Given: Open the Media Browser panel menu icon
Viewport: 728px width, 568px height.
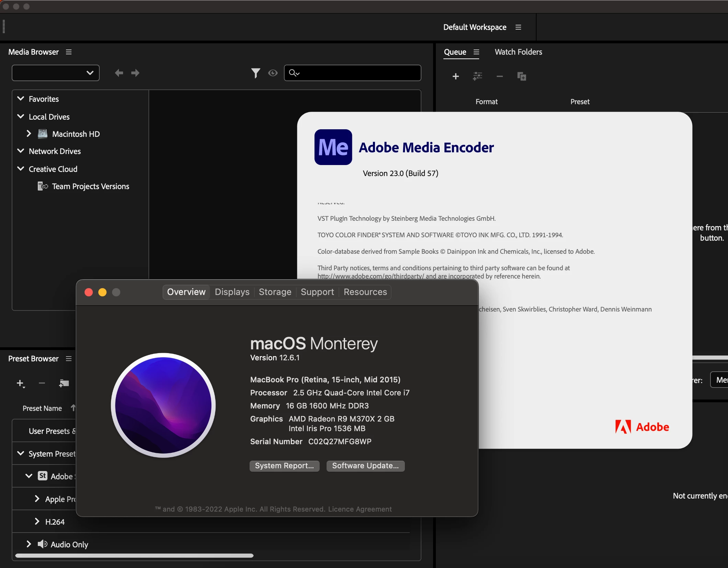Looking at the screenshot, I should coord(69,52).
